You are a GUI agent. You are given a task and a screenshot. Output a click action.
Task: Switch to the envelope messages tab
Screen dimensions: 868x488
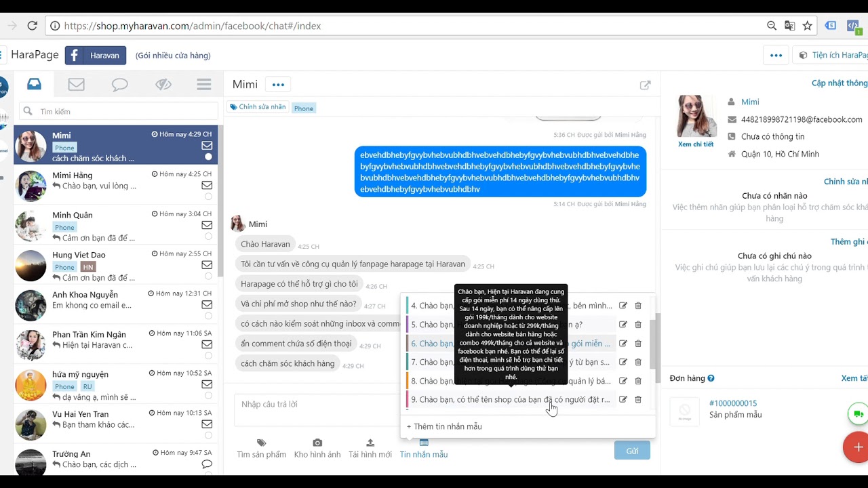(x=77, y=84)
